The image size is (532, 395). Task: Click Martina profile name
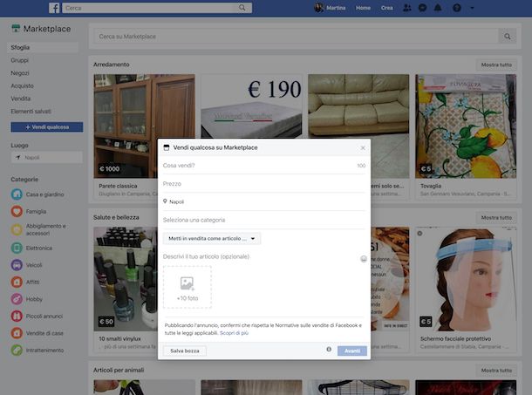click(336, 8)
